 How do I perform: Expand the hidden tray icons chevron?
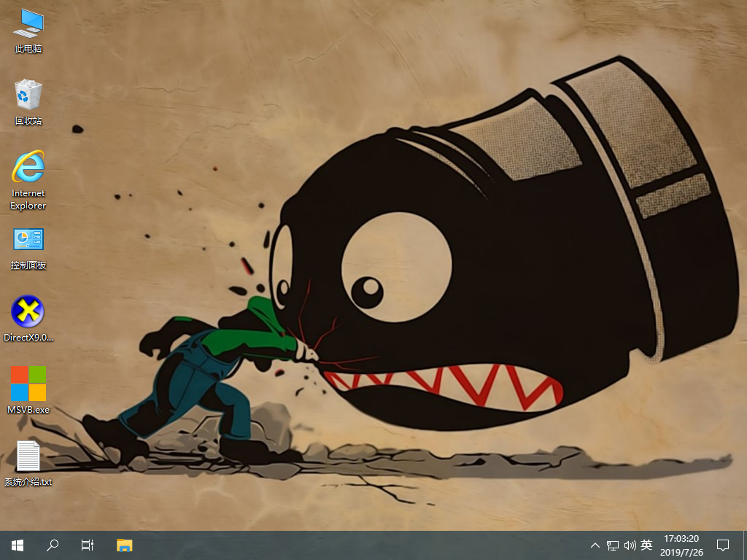(595, 545)
